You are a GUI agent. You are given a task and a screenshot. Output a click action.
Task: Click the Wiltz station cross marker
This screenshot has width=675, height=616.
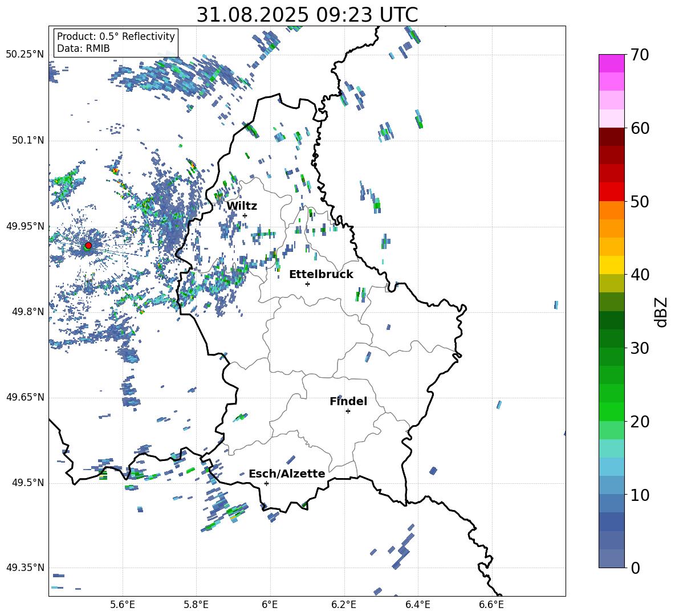[x=245, y=215]
